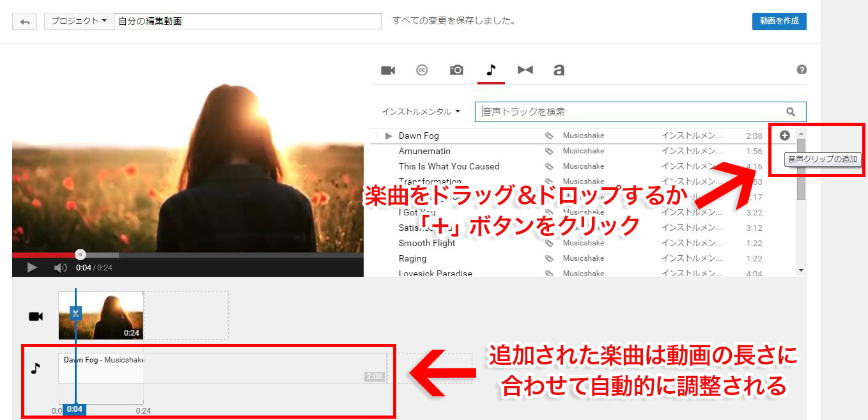Open the プロジェクト dropdown menu
The height and width of the screenshot is (420, 868).
click(x=79, y=21)
